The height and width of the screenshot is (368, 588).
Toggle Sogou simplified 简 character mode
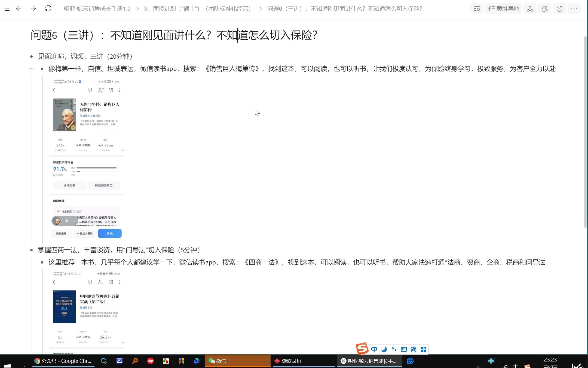point(414,349)
